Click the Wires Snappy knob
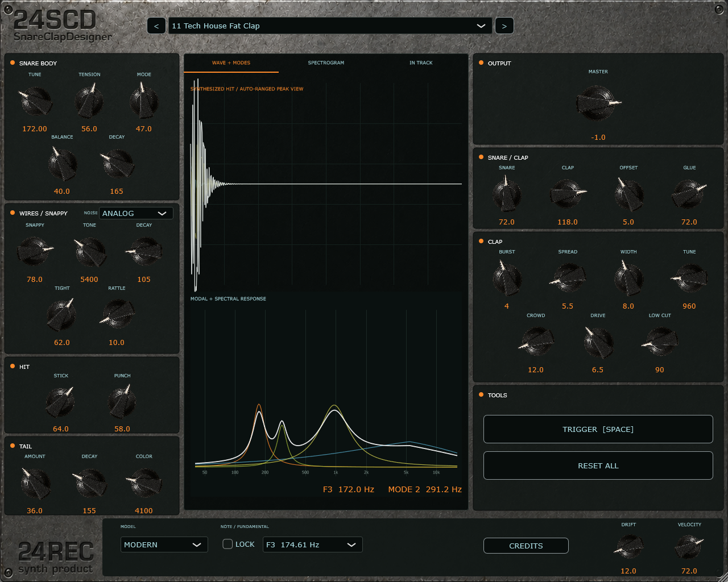 (35, 252)
